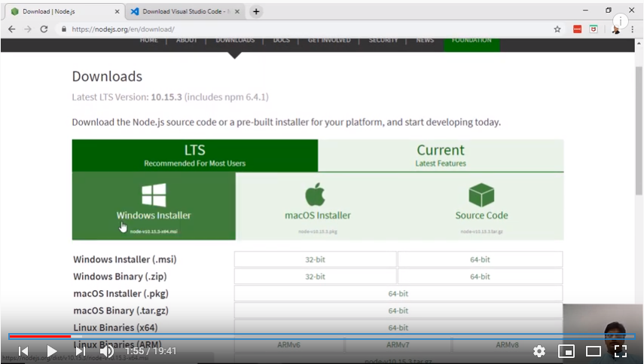
Task: Click the video info card icon
Action: coord(621,21)
